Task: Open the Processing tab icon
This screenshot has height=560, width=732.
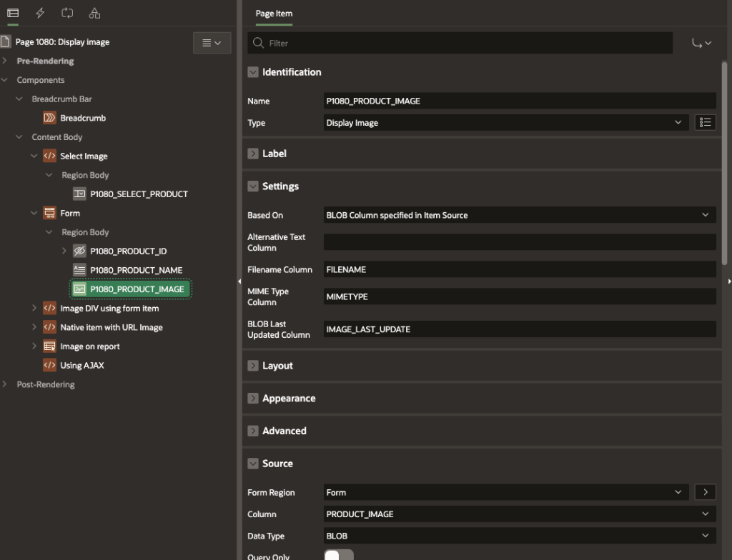Action: click(67, 13)
